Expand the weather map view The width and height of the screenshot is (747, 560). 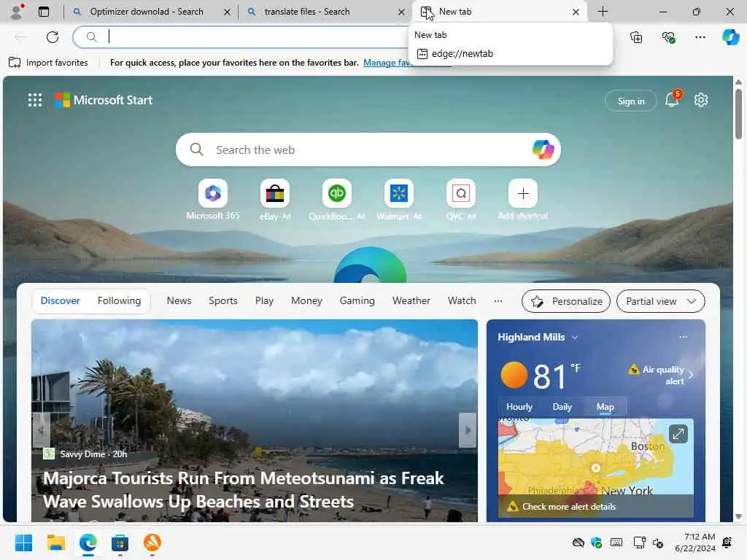678,434
